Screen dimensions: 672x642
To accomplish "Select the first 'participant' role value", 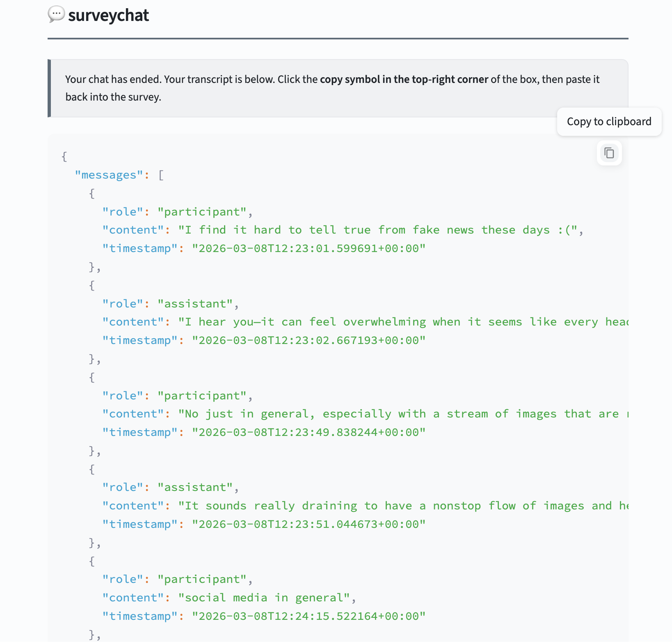I will (203, 211).
